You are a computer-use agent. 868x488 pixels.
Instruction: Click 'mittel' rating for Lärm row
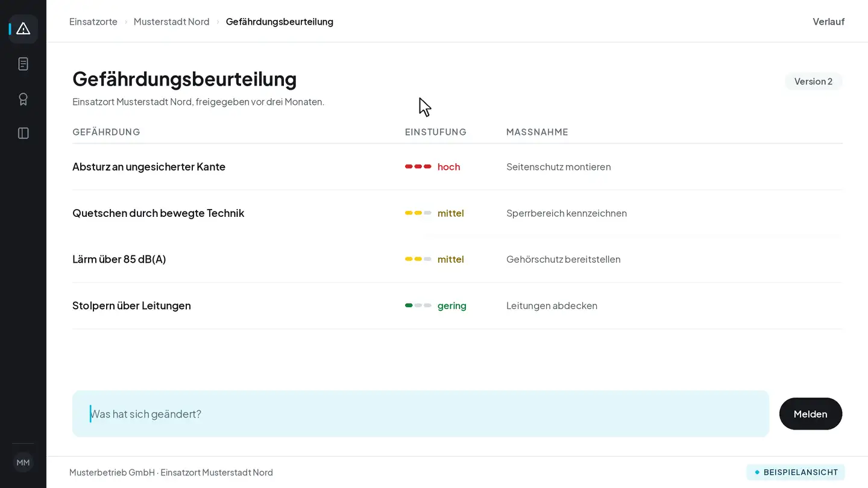435,260
